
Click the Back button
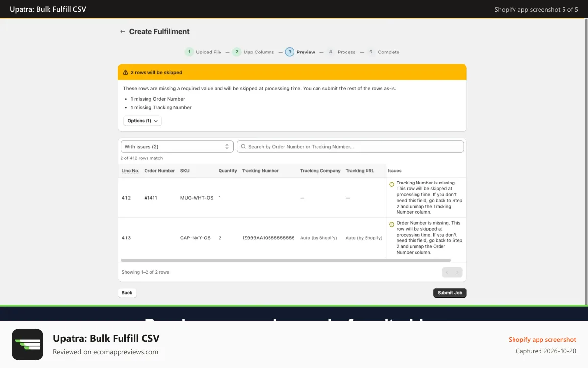pos(127,293)
